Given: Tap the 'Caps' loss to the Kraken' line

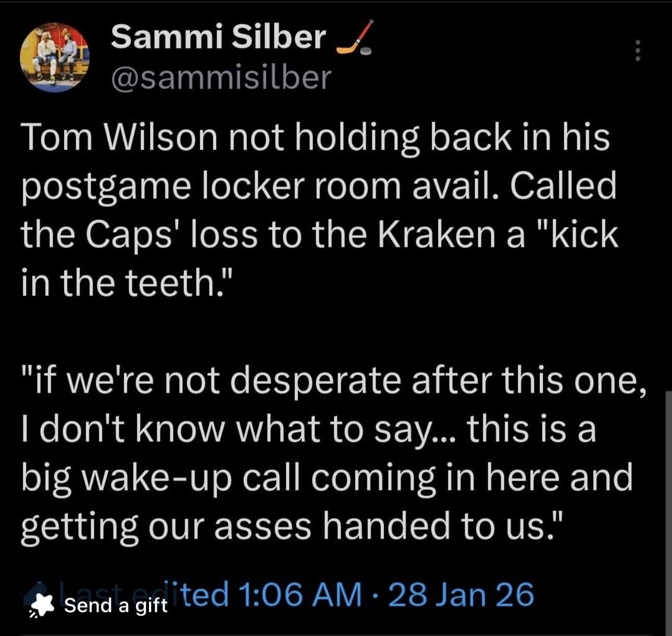Looking at the screenshot, I should pyautogui.click(x=319, y=234).
